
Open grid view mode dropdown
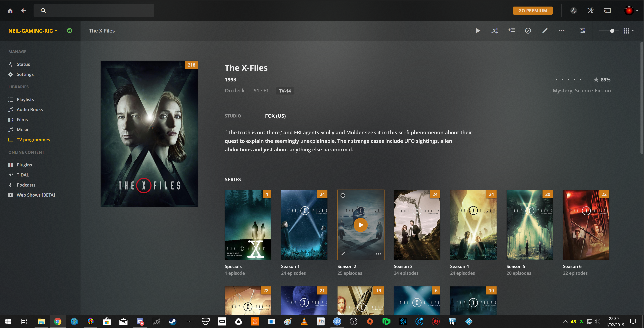pos(629,31)
